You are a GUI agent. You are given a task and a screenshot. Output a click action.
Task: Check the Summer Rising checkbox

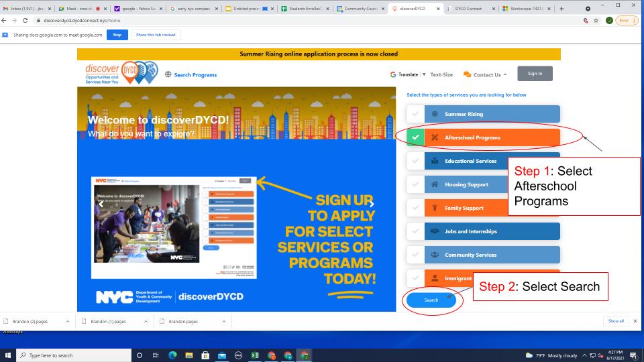pos(415,114)
